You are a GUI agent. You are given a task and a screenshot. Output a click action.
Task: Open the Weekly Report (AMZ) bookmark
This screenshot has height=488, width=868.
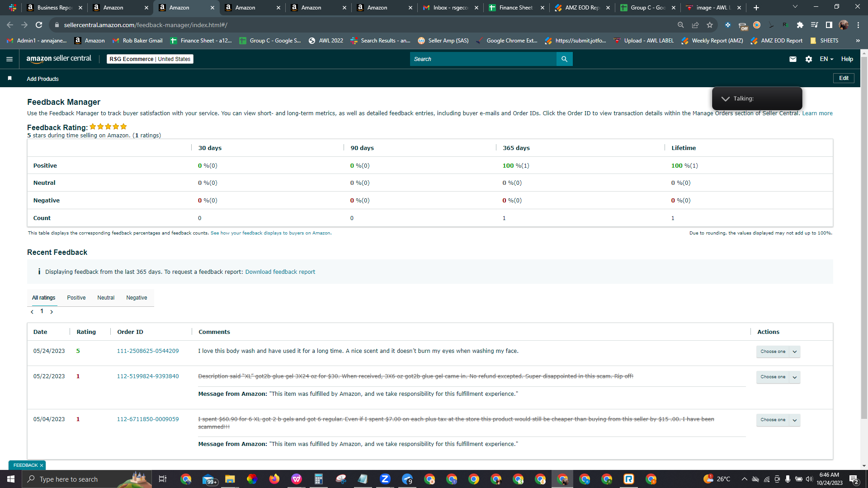[712, 41]
